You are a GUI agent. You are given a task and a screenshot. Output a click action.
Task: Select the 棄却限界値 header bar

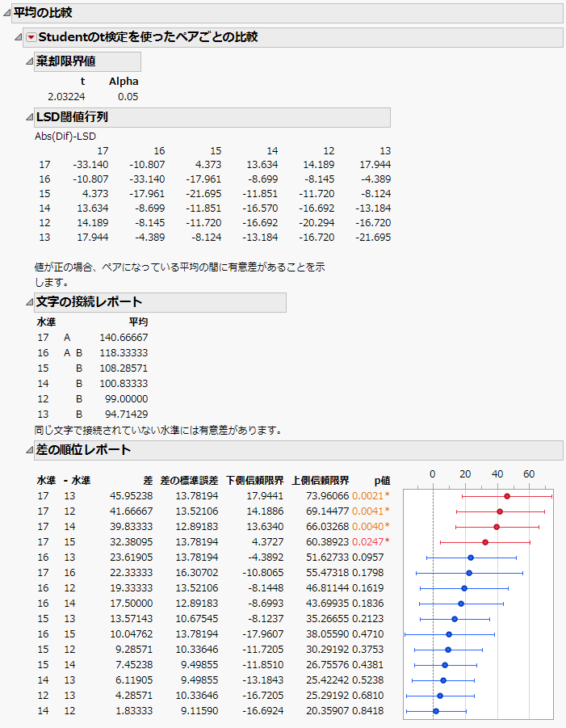tap(87, 61)
